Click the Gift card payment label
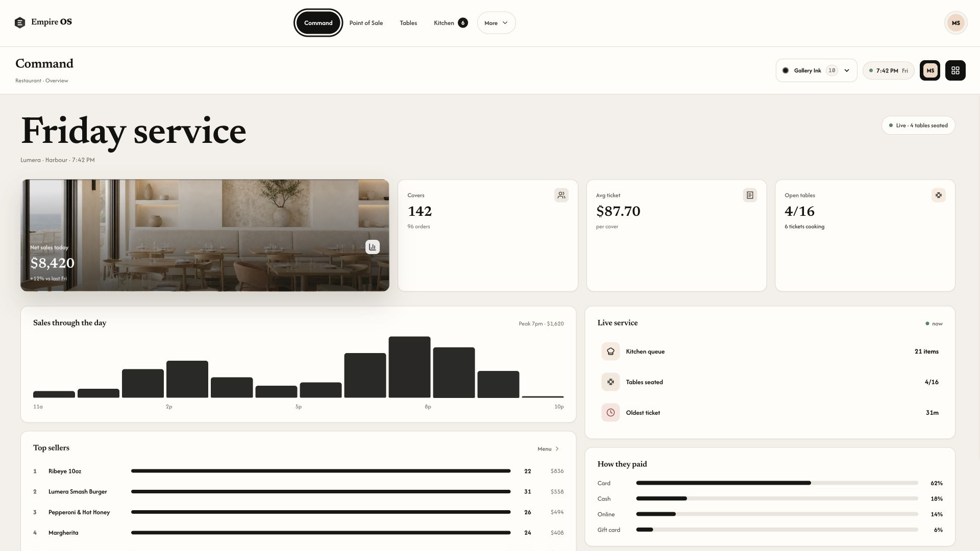Screen dimensions: 980x551 point(609,530)
